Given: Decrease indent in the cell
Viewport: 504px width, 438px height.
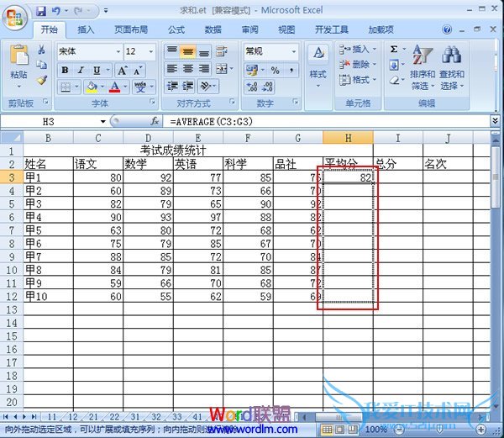Looking at the screenshot, I should click(x=172, y=87).
